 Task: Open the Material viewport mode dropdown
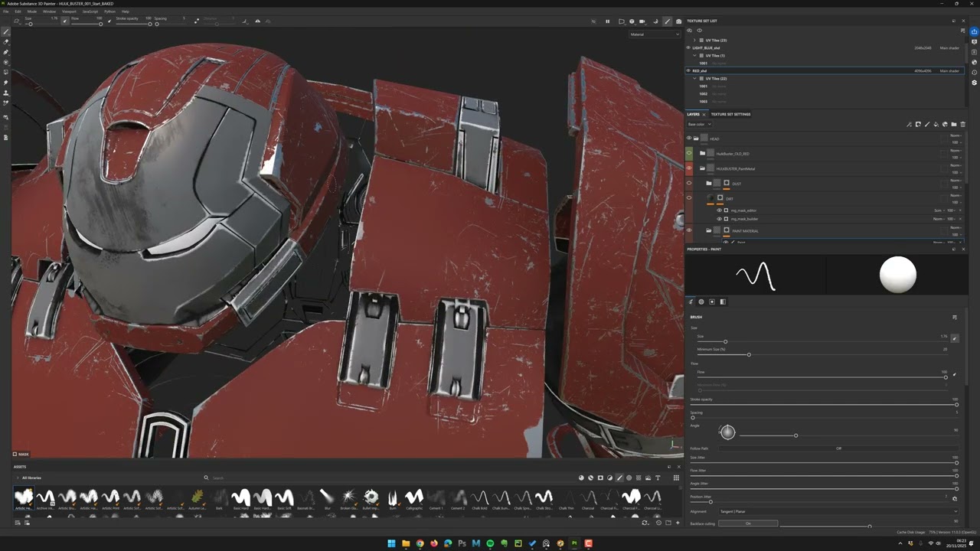click(x=655, y=34)
